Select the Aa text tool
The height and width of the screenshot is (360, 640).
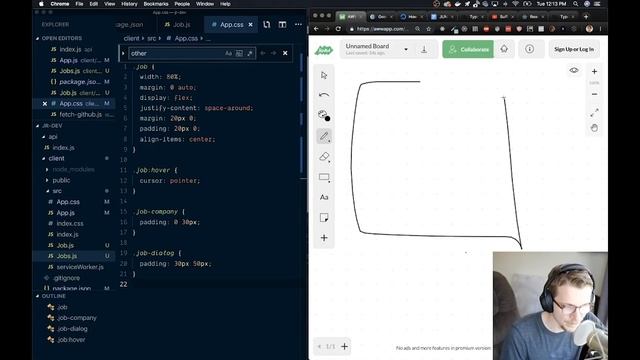[x=324, y=197]
